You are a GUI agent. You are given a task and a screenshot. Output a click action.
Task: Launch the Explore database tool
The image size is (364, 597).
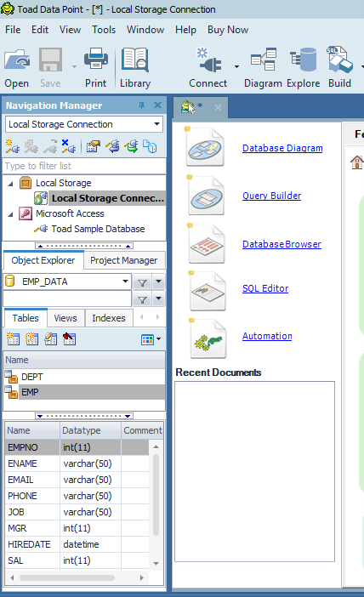click(x=304, y=60)
